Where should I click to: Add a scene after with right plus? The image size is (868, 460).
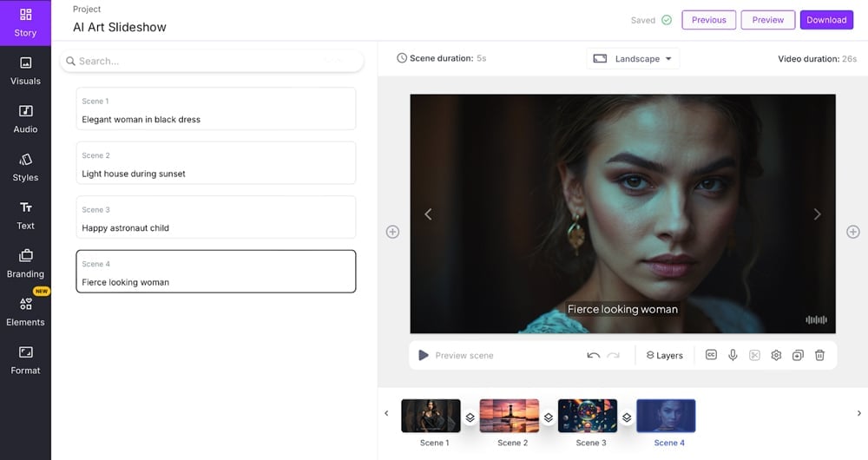(853, 232)
